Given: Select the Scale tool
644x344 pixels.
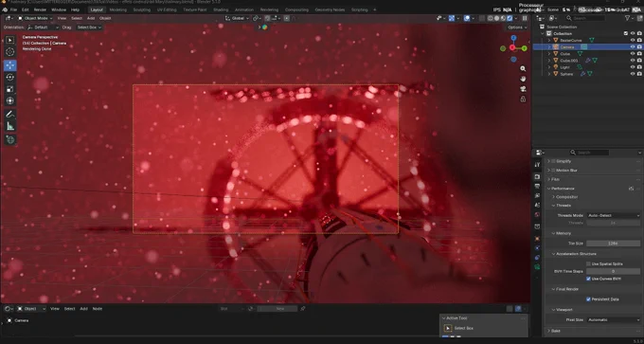Looking at the screenshot, I should click(9, 89).
